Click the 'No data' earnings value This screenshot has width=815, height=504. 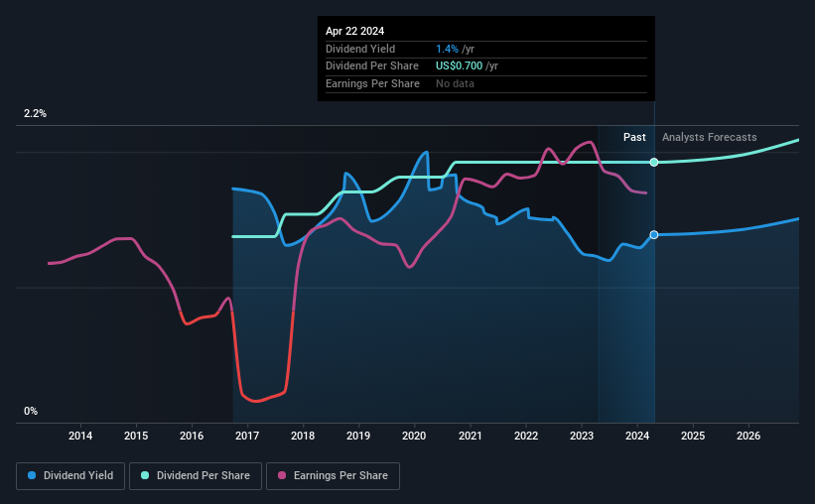pos(455,83)
